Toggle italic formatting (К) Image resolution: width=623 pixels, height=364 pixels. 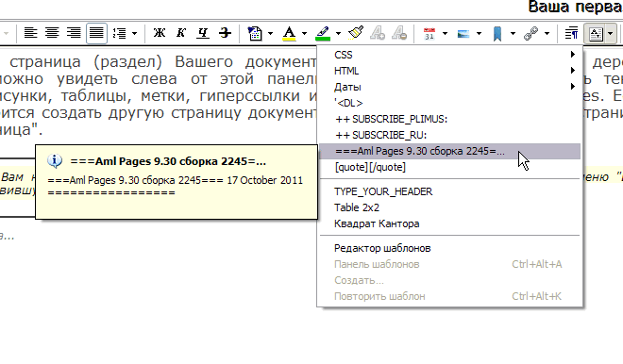(181, 33)
